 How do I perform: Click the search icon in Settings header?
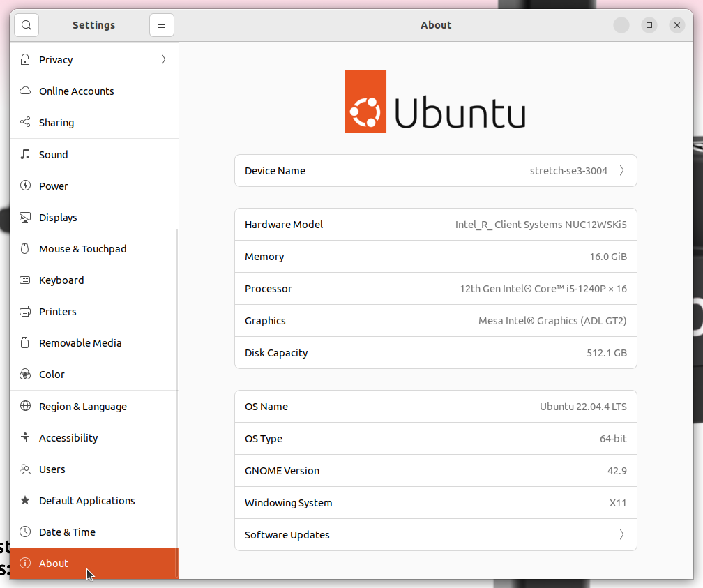27,25
